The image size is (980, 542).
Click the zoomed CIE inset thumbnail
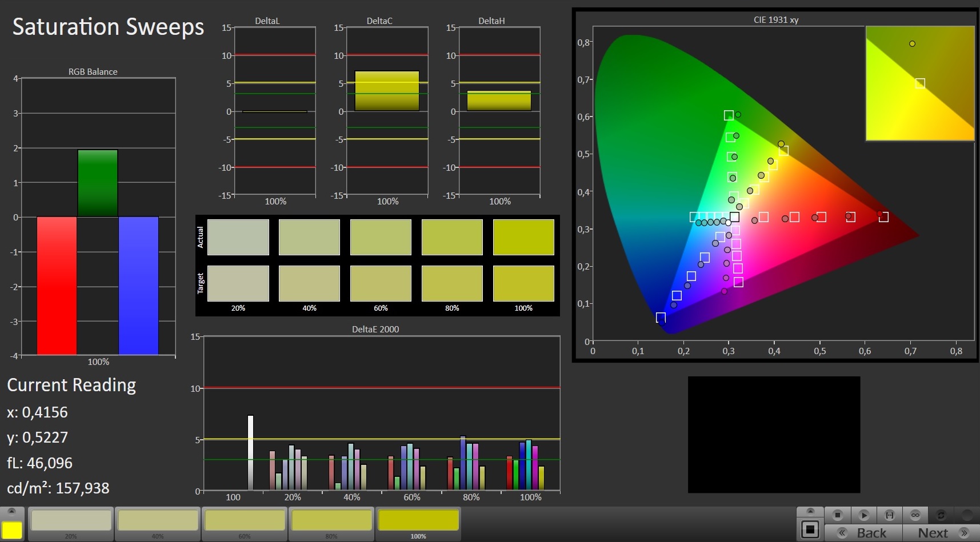(x=920, y=83)
